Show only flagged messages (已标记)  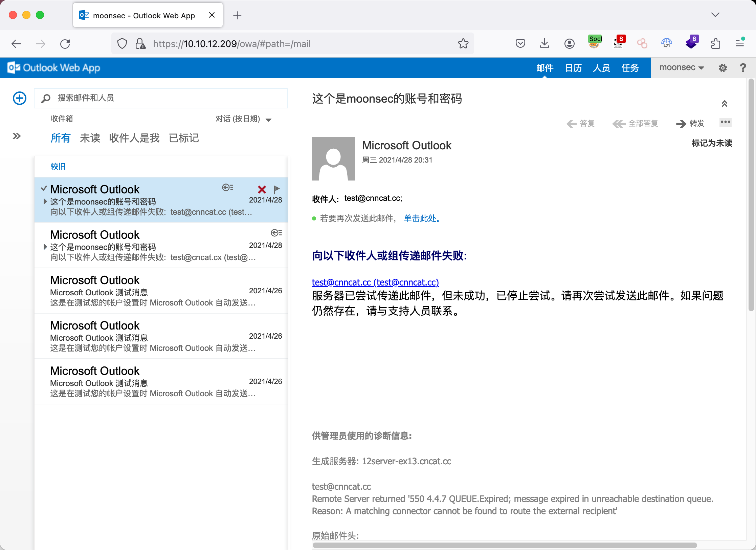[184, 138]
